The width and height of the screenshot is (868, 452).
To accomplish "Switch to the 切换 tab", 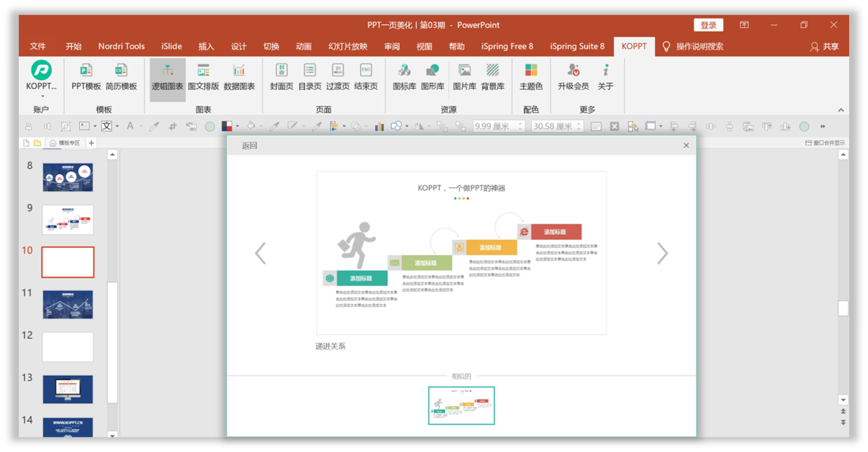I will [272, 46].
